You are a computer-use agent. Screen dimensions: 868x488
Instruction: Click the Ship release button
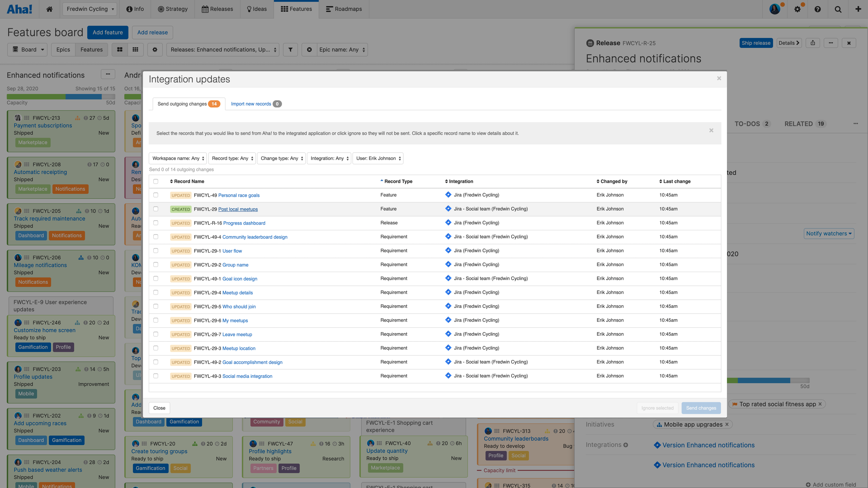click(756, 43)
